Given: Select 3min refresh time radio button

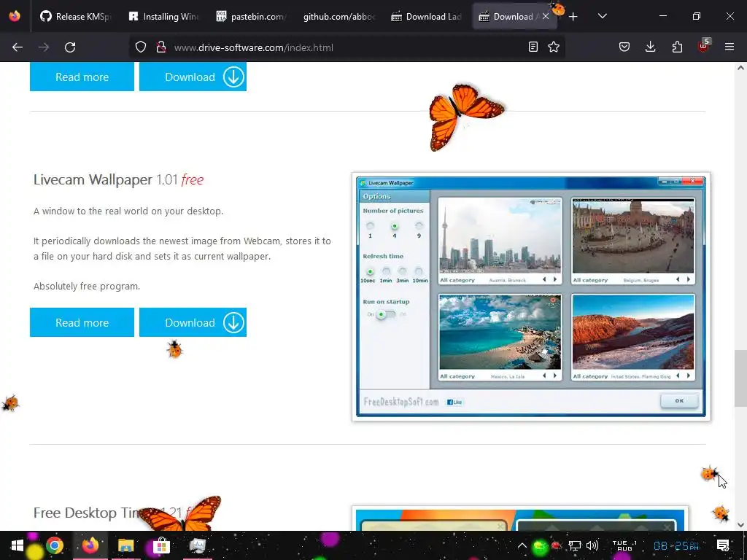Looking at the screenshot, I should pos(403,271).
